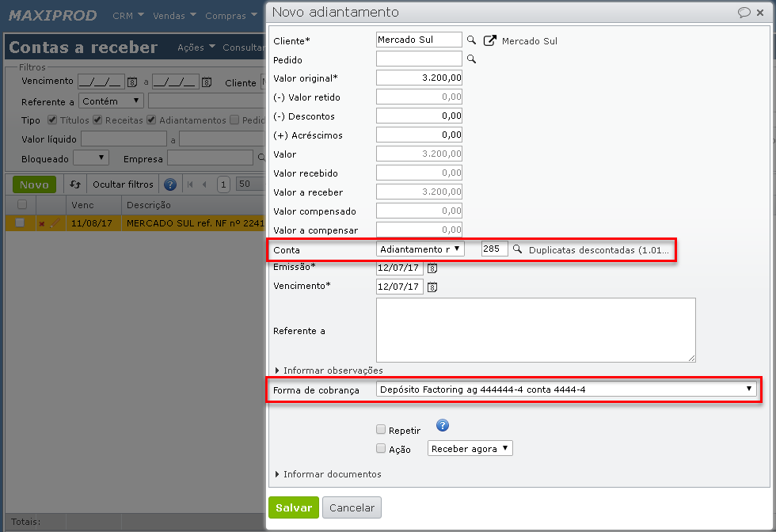
Task: Open the Forma de cobrança dropdown
Action: tap(566, 389)
